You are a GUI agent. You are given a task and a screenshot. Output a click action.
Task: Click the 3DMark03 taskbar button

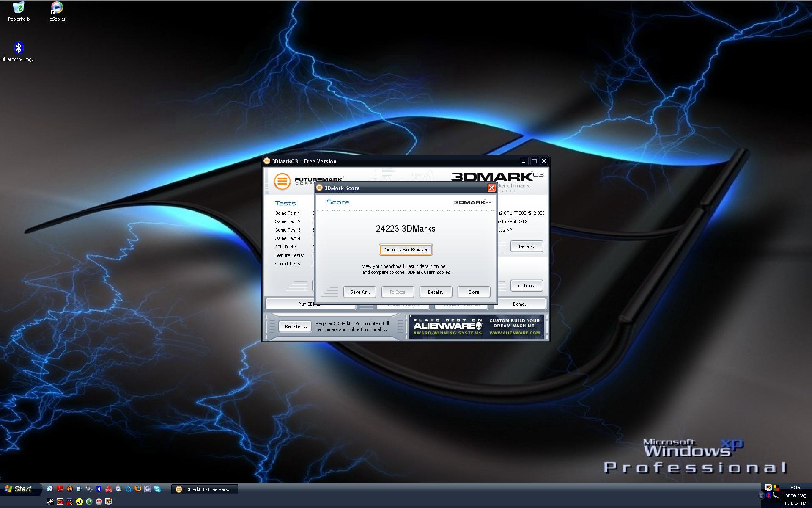point(205,489)
